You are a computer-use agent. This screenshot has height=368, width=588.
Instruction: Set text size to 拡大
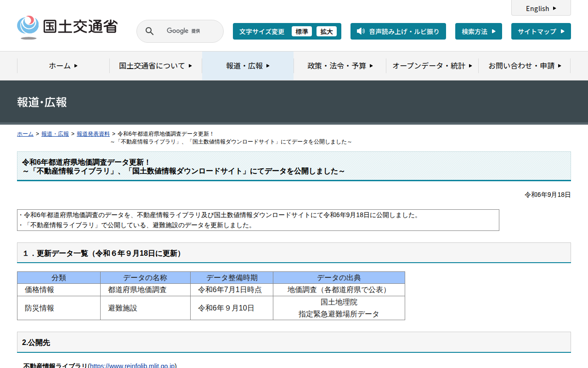[x=326, y=31]
